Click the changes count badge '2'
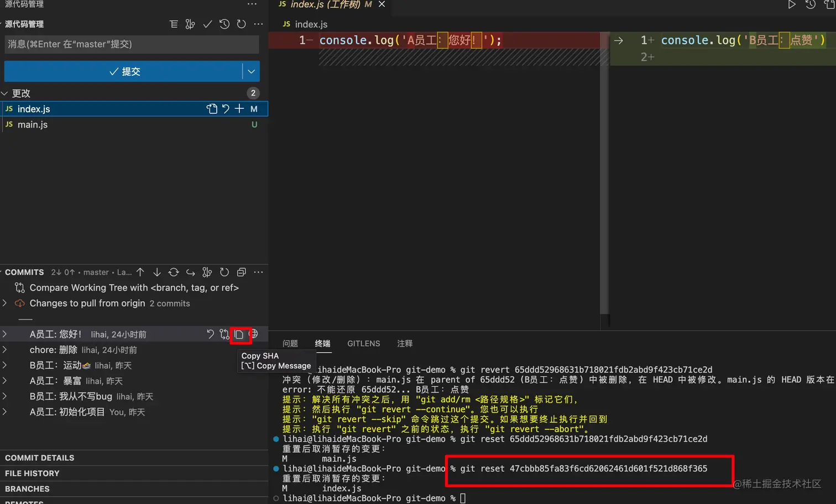 (x=253, y=93)
